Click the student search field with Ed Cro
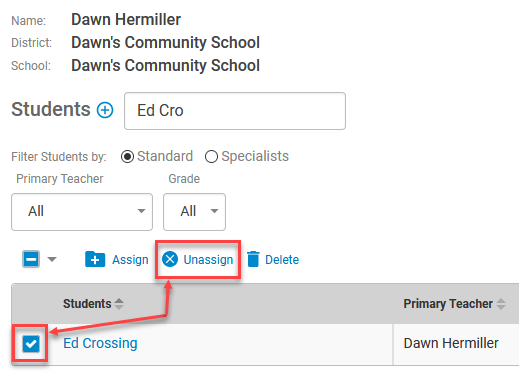This screenshot has width=519, height=372. point(235,111)
